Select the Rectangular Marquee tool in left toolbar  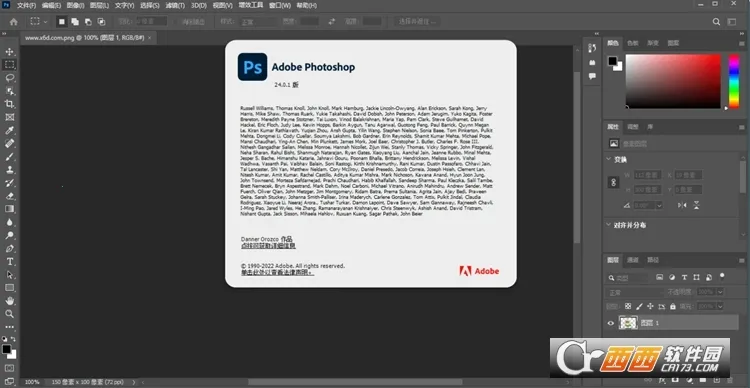click(x=10, y=65)
